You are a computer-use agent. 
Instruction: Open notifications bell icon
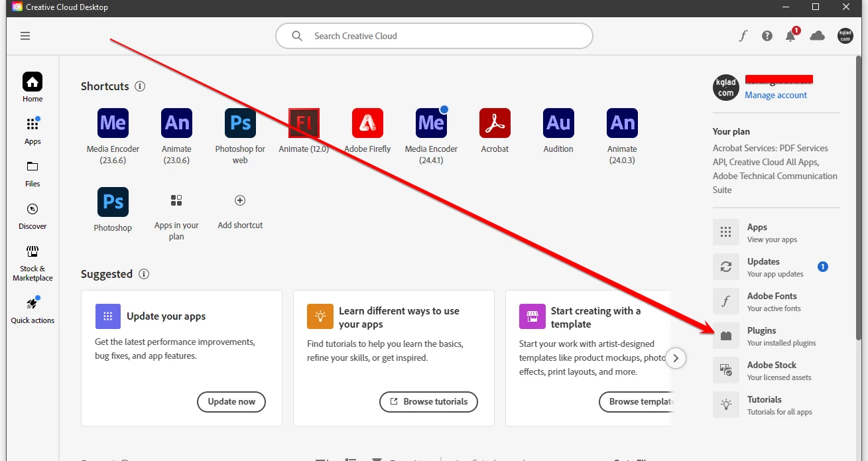[x=790, y=36]
